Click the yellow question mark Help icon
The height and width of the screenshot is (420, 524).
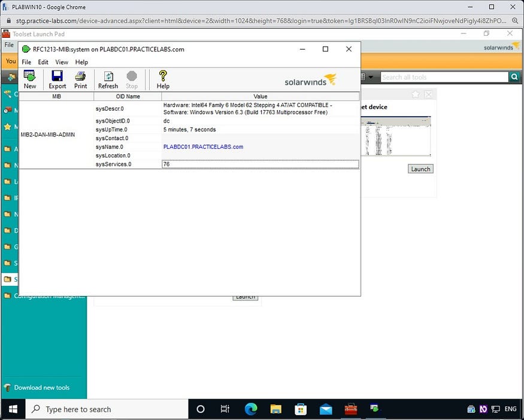coord(163,76)
